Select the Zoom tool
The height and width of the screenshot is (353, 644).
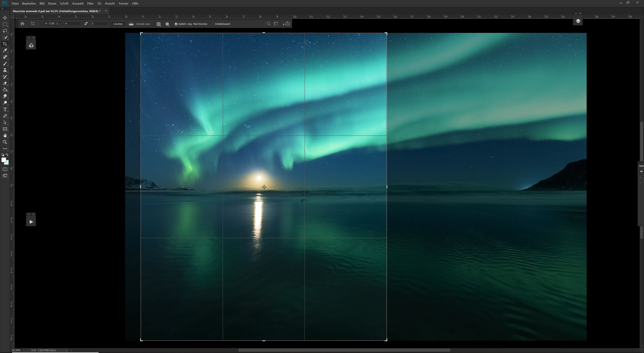5,142
